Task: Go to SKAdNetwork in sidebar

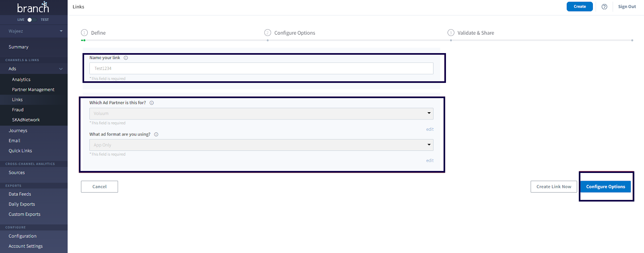Action: pos(26,120)
